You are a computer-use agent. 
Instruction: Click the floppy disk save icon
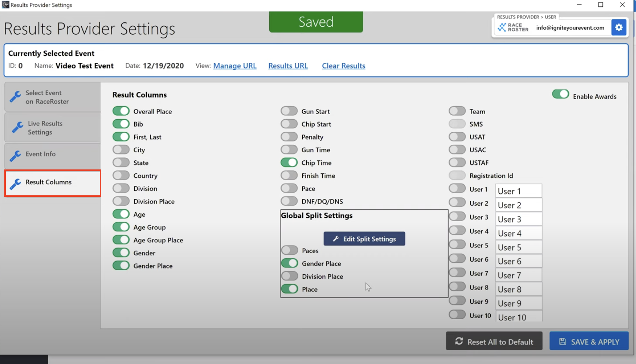pos(563,341)
